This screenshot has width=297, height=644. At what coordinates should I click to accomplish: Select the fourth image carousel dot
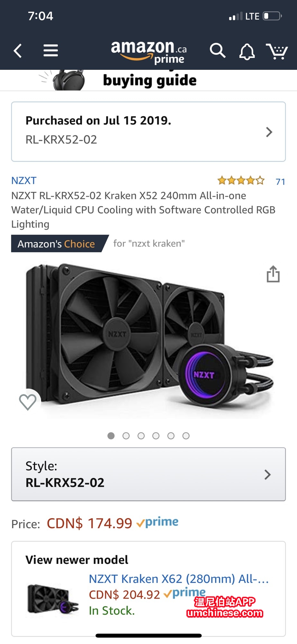156,436
